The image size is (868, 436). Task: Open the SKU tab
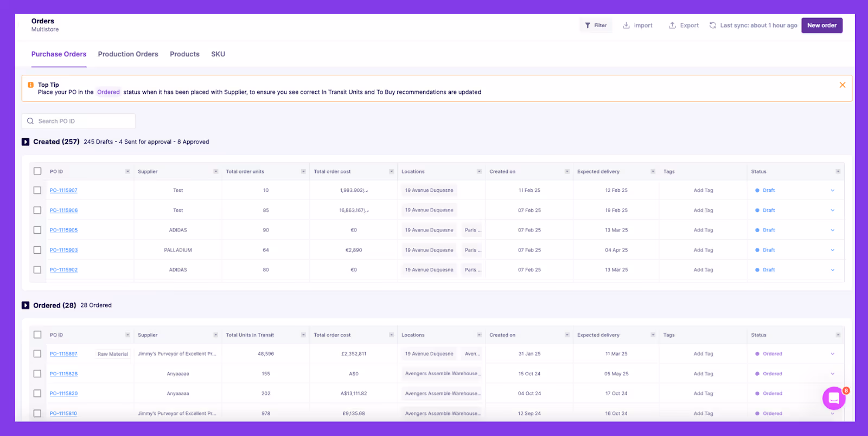point(218,54)
